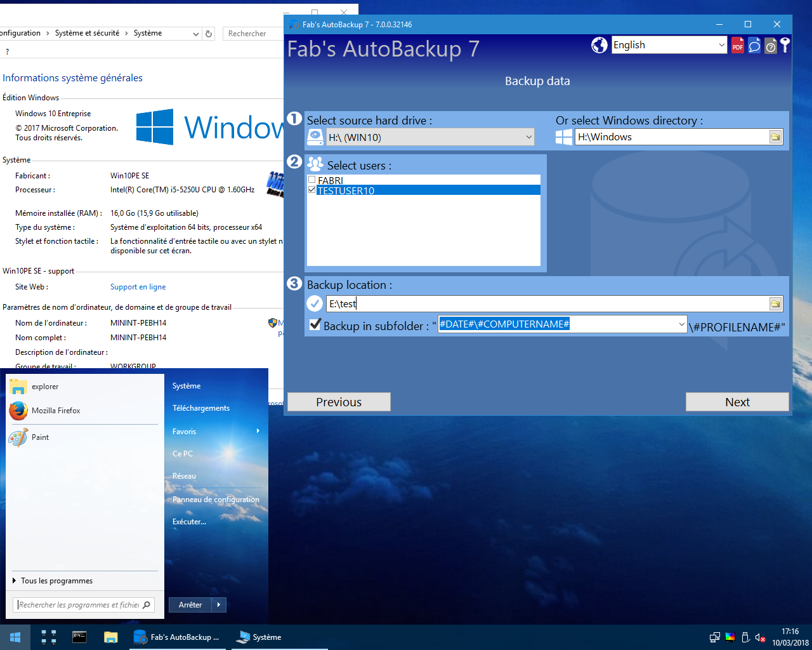Open the Task View taskbar icon
Viewport: 812px width, 650px height.
pos(49,637)
